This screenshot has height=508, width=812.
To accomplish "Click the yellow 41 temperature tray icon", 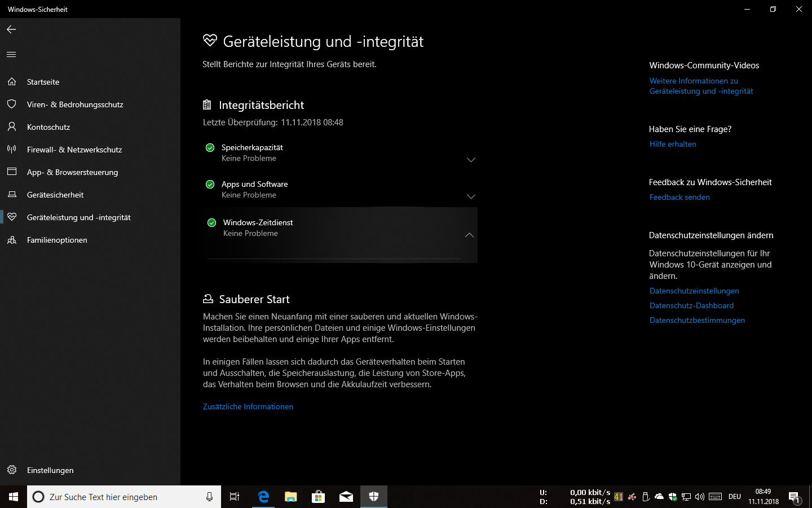I will (619, 497).
